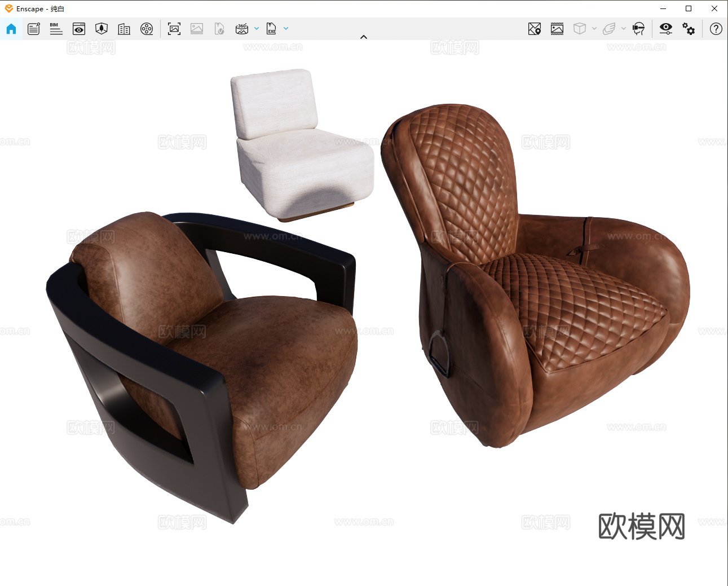Screen dimensions: 728x586
Task: Toggle the safe frame image icon
Action: pos(557,29)
